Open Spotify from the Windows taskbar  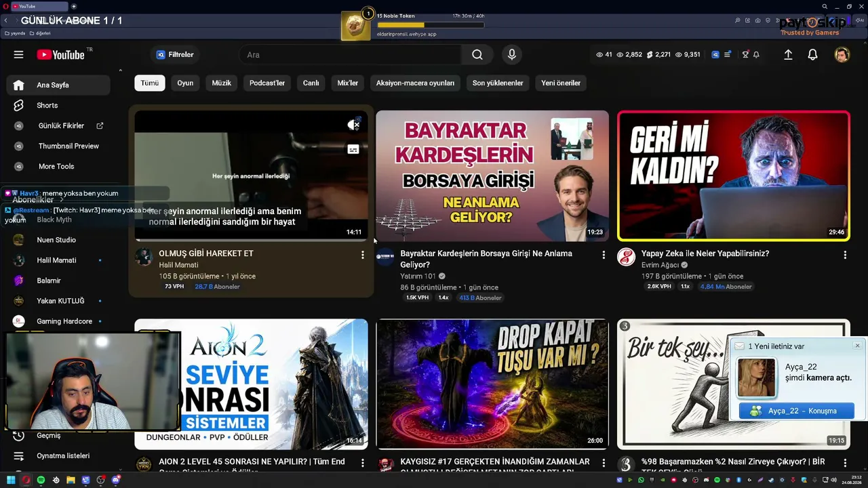tap(41, 480)
